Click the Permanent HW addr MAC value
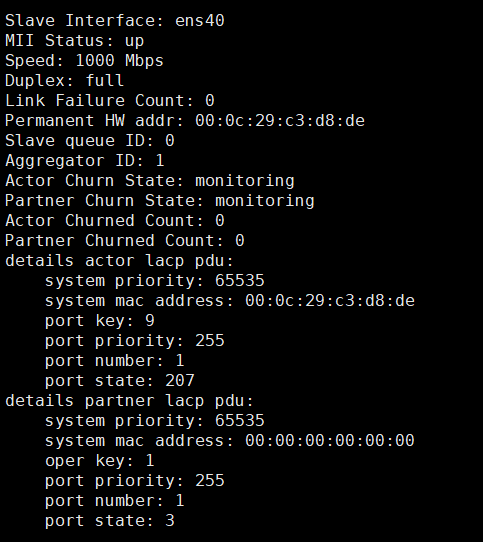This screenshot has width=483, height=542. click(x=280, y=121)
